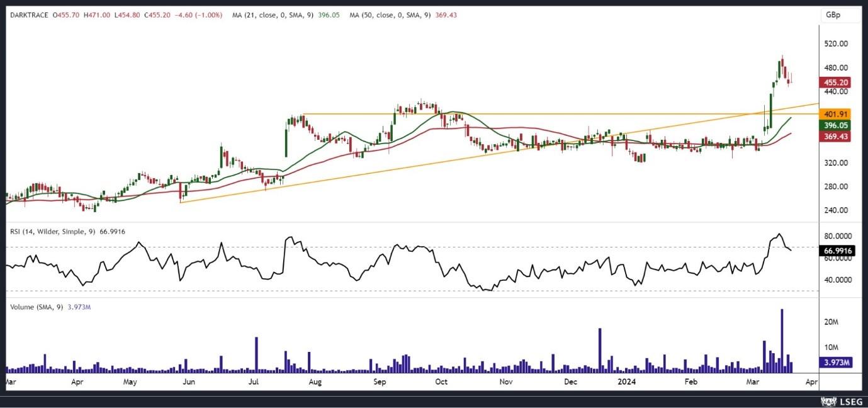Click the Nov label on the time axis
The image size is (868, 408).
click(505, 382)
